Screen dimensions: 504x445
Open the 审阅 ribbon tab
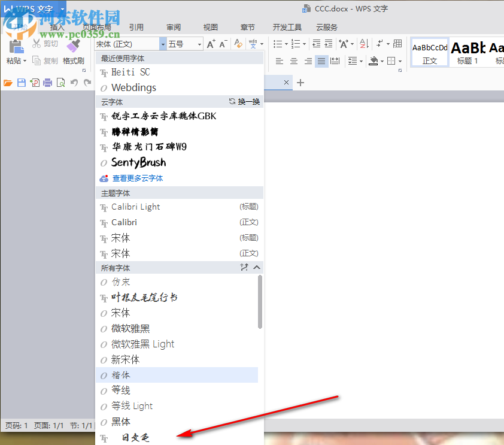[x=174, y=28]
